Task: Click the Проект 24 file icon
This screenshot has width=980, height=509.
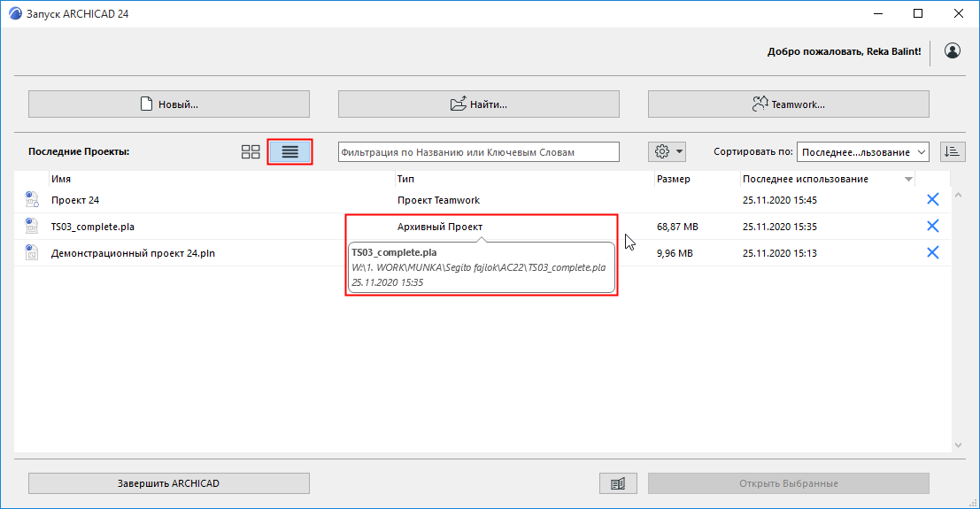Action: (x=31, y=199)
